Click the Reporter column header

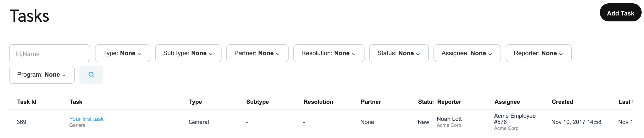coord(449,102)
